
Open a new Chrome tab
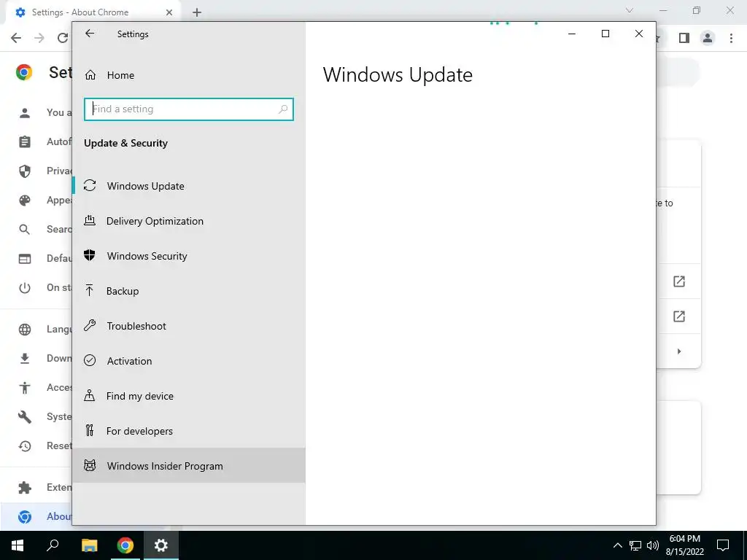tap(197, 13)
